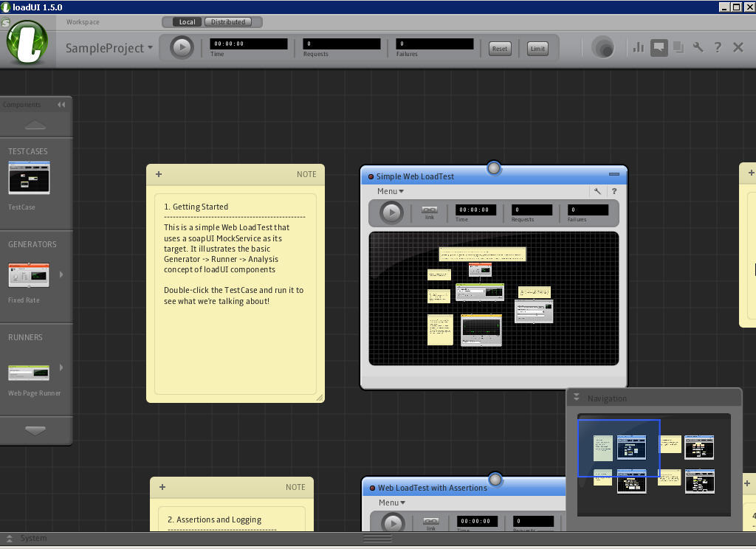Open project settings wrench in top toolbar

coord(698,47)
